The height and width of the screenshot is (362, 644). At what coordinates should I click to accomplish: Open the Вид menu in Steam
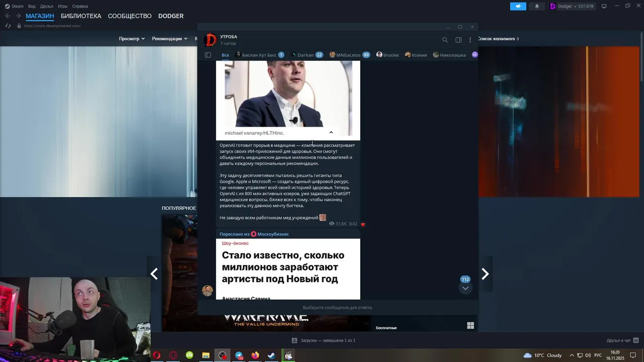[32, 6]
